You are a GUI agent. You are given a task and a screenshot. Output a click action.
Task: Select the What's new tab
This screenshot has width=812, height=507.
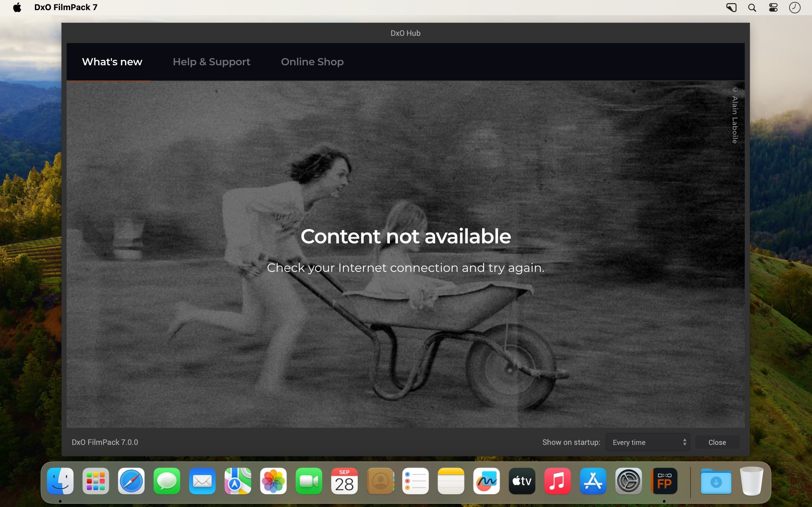click(x=112, y=62)
